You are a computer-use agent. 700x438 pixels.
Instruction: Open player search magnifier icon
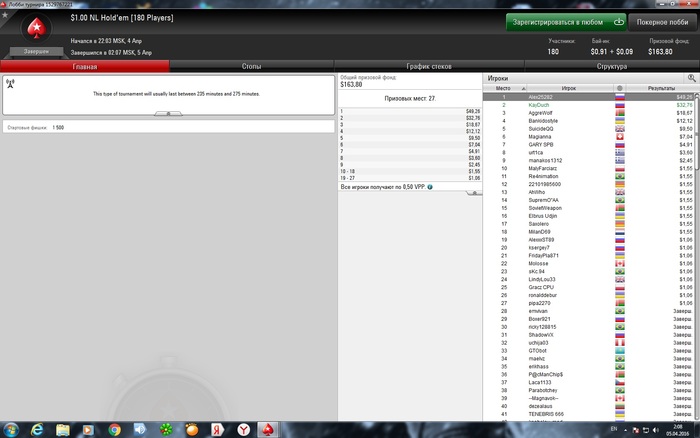[x=692, y=78]
